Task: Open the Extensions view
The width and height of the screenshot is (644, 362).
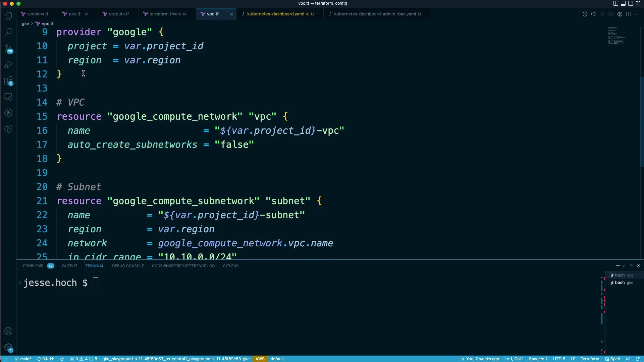Action: click(x=8, y=81)
